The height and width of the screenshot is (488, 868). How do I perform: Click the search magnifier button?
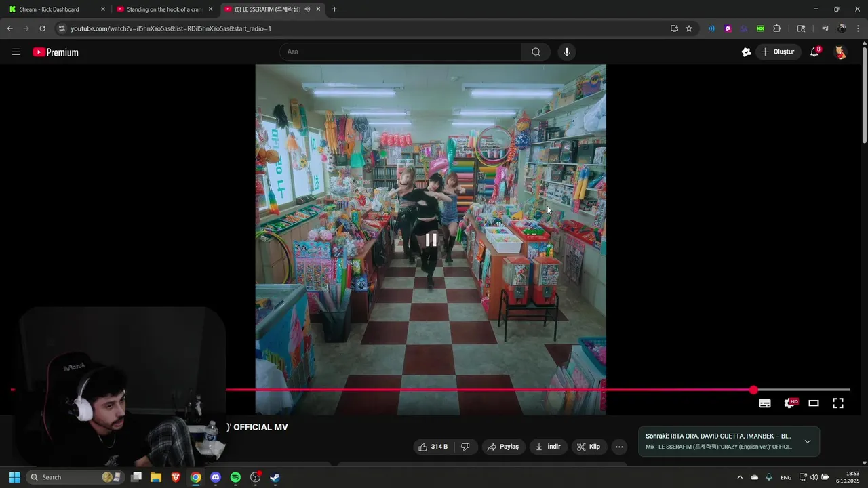536,52
